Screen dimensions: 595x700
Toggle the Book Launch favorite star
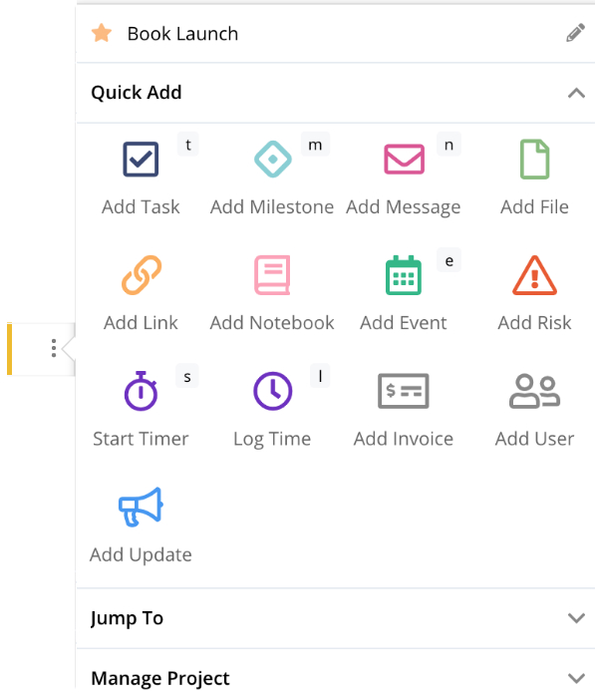(x=102, y=33)
